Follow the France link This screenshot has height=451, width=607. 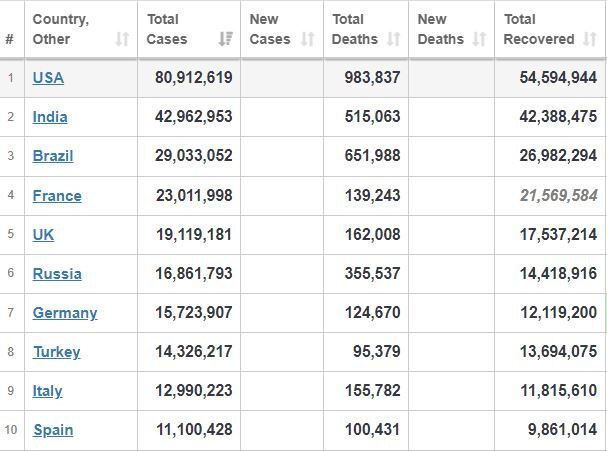click(x=57, y=196)
